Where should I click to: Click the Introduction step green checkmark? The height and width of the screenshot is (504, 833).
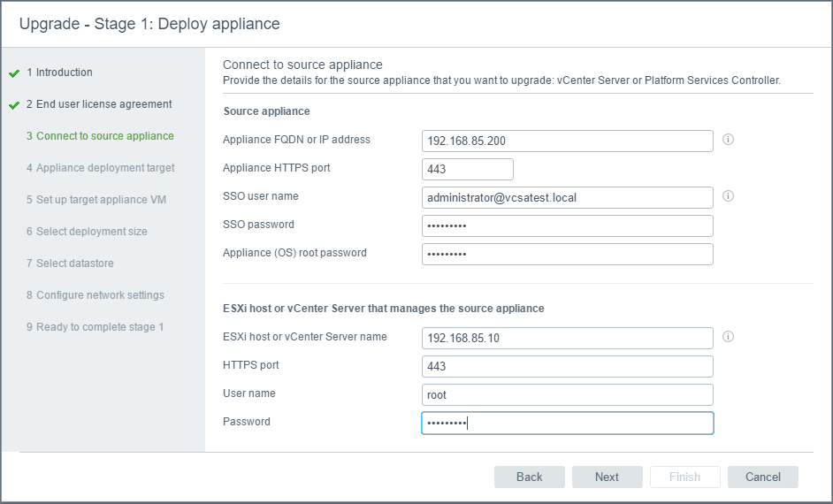point(14,73)
